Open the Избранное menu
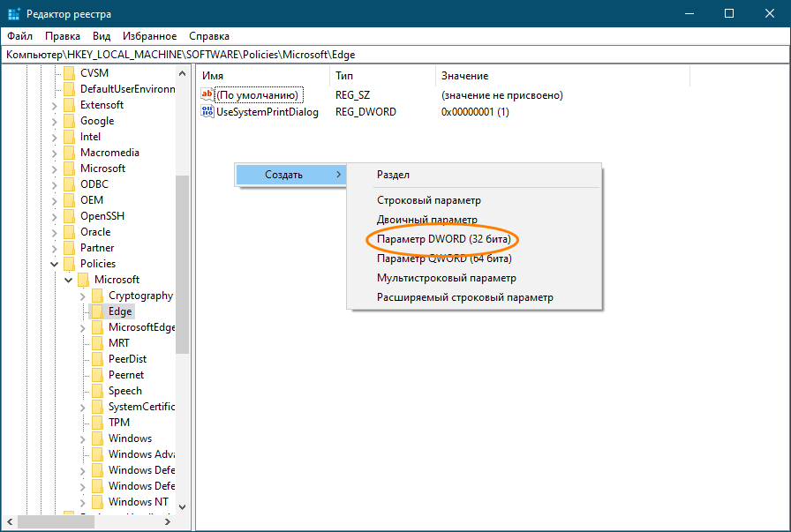 150,36
